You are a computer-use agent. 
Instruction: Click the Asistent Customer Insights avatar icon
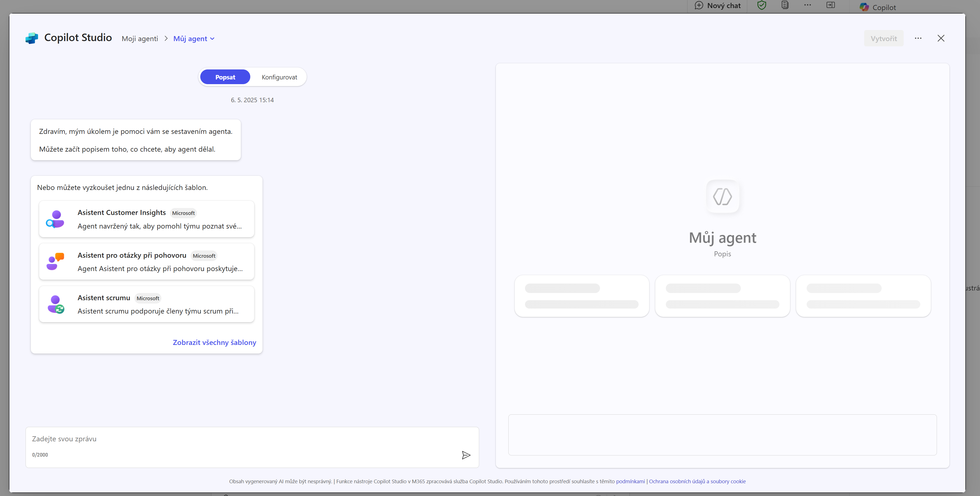click(x=55, y=219)
